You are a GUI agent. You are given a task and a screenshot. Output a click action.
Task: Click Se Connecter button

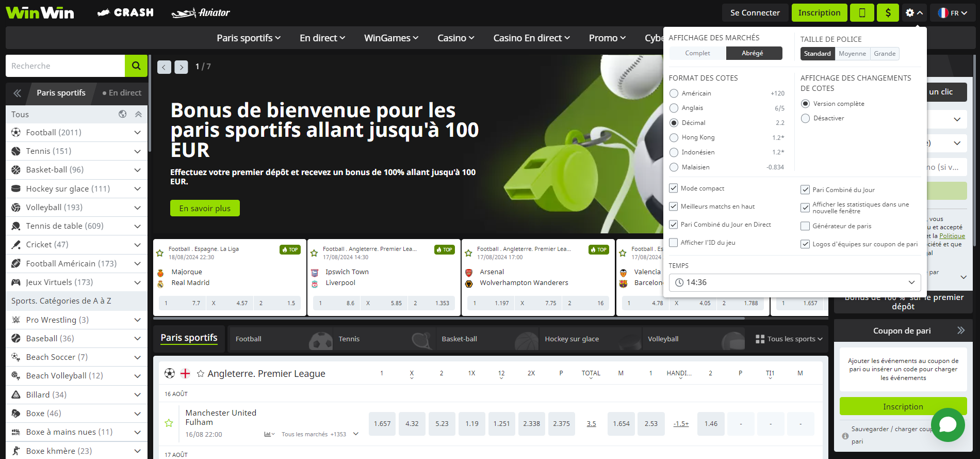click(755, 13)
